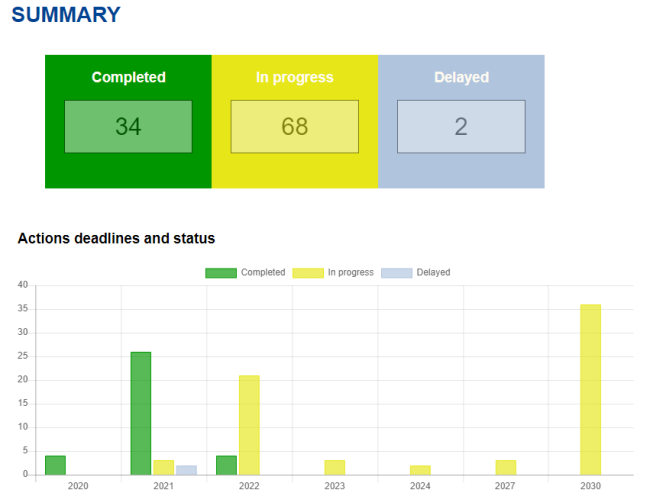The width and height of the screenshot is (650, 500).
Task: Click the Completed card title
Action: click(129, 77)
